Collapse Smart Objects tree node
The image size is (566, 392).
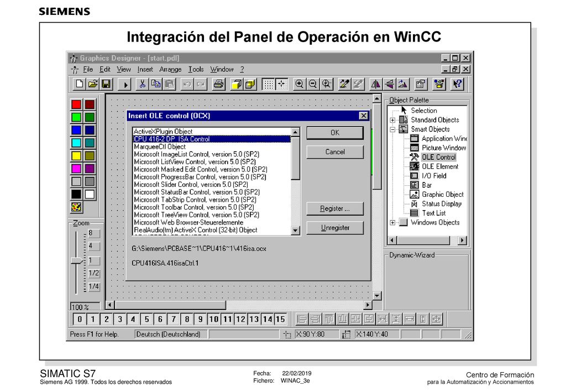pyautogui.click(x=393, y=129)
